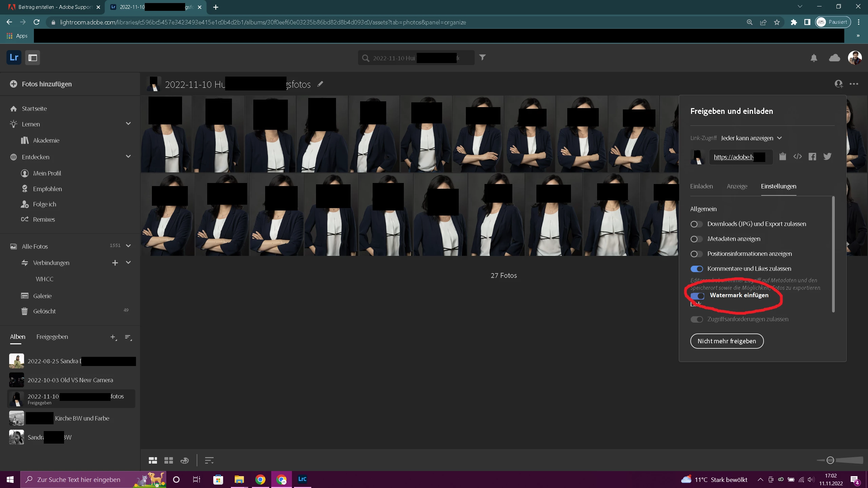Click pencil icon to rename album
This screenshot has width=868, height=488.
(x=320, y=84)
